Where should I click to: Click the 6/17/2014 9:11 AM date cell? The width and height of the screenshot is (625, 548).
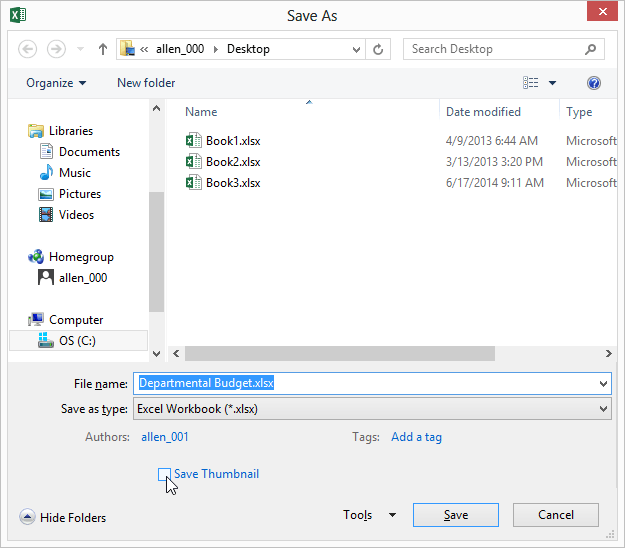pyautogui.click(x=495, y=183)
